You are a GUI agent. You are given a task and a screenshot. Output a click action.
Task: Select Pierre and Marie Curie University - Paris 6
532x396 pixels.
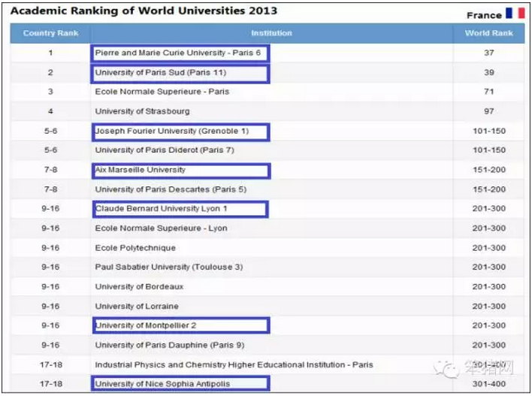click(178, 53)
